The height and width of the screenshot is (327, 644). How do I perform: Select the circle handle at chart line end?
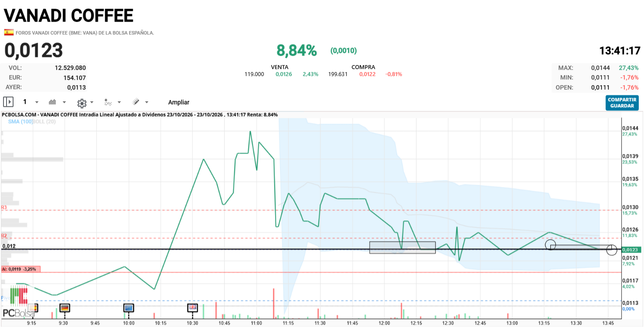coord(612,250)
